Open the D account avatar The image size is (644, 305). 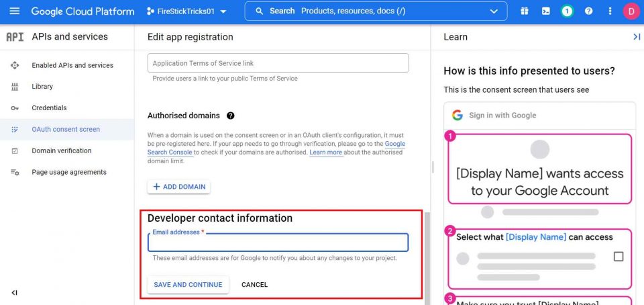point(631,11)
